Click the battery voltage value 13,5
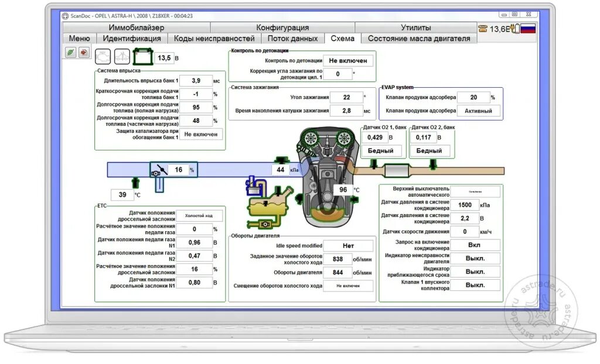600x364 pixels. tap(164, 58)
